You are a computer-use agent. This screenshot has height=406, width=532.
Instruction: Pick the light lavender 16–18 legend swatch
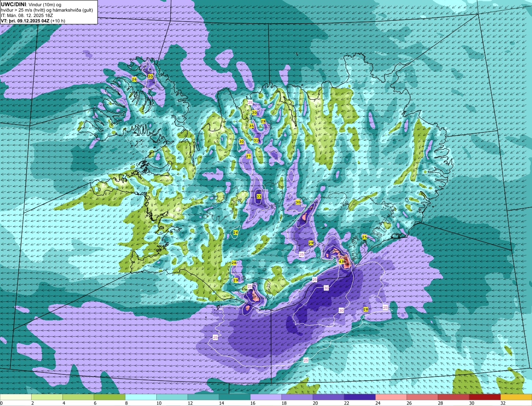(266, 397)
